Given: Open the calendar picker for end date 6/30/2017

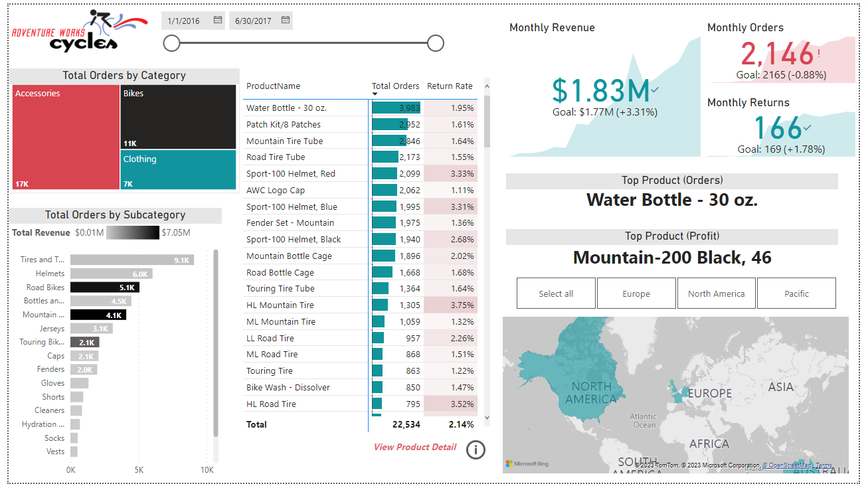Looking at the screenshot, I should tap(286, 21).
